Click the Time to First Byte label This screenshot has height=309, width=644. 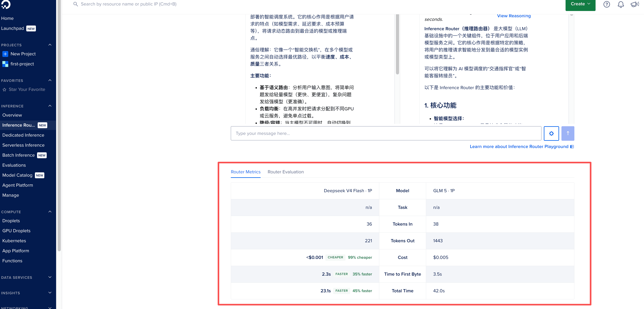[402, 274]
